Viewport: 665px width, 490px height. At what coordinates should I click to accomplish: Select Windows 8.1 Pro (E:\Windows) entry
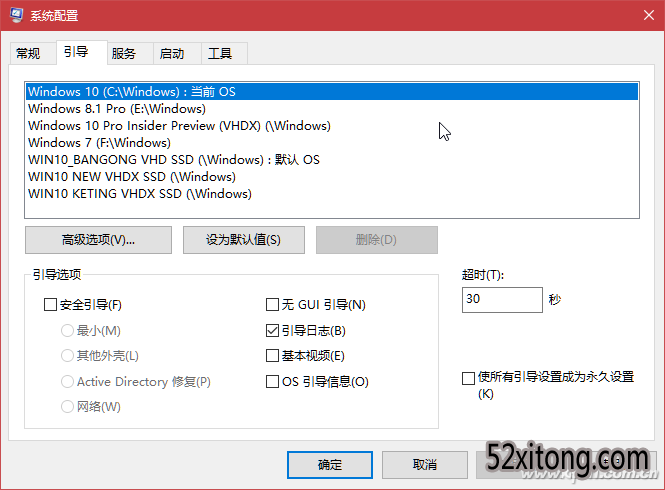[x=332, y=109]
